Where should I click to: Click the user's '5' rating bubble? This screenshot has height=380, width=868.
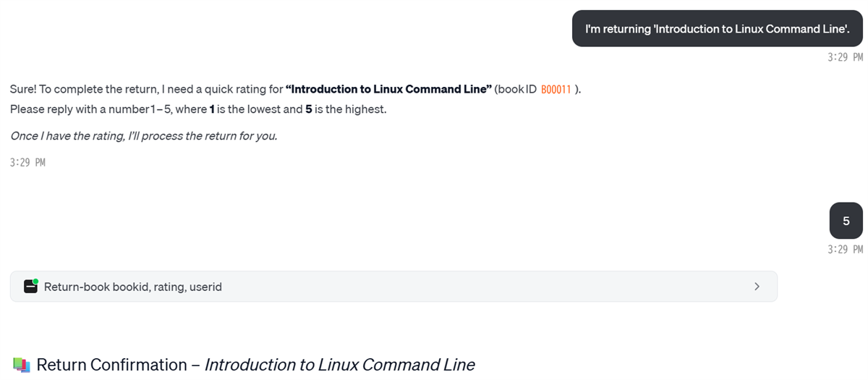[846, 221]
